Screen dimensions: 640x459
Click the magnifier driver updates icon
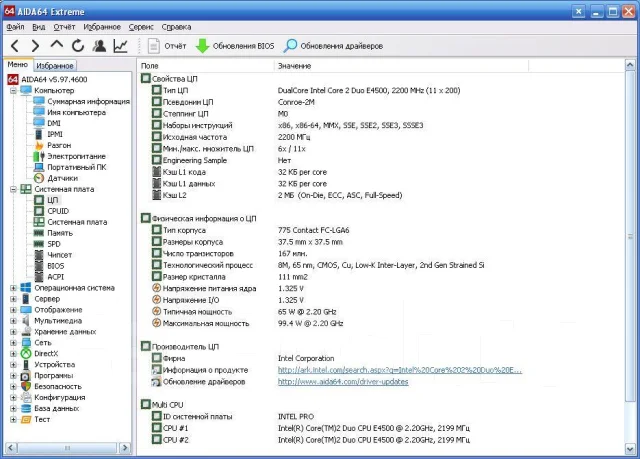(290, 46)
